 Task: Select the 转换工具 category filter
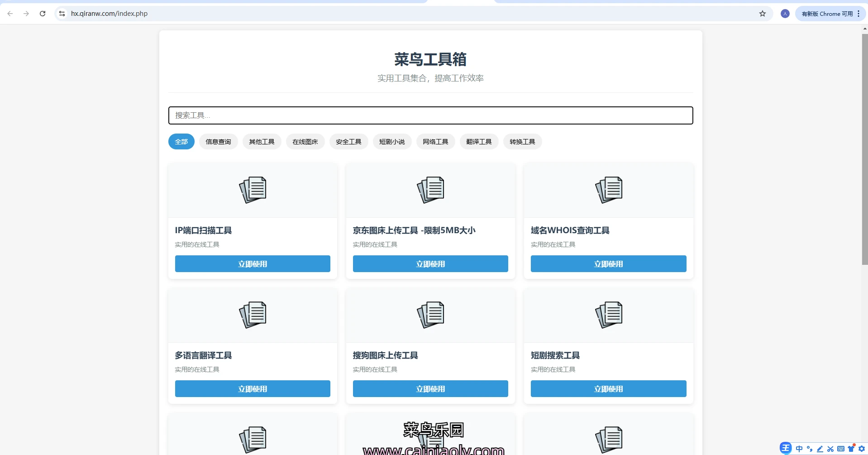point(522,142)
